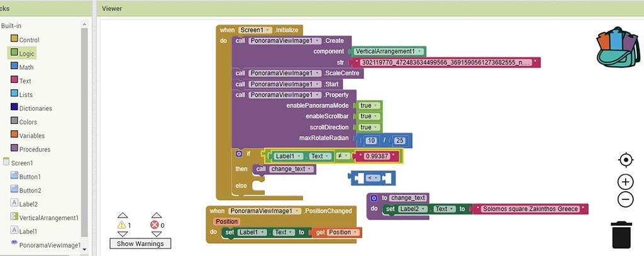Click the red error circle icon

(154, 225)
